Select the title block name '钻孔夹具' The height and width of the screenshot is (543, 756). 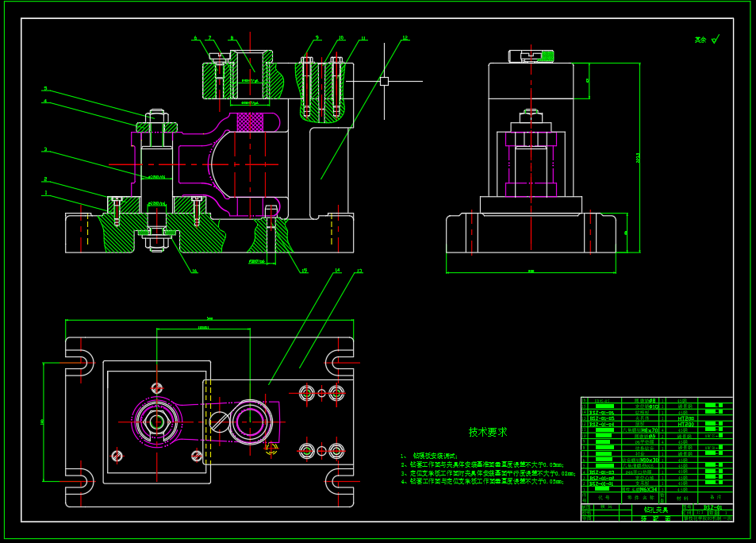point(656,510)
